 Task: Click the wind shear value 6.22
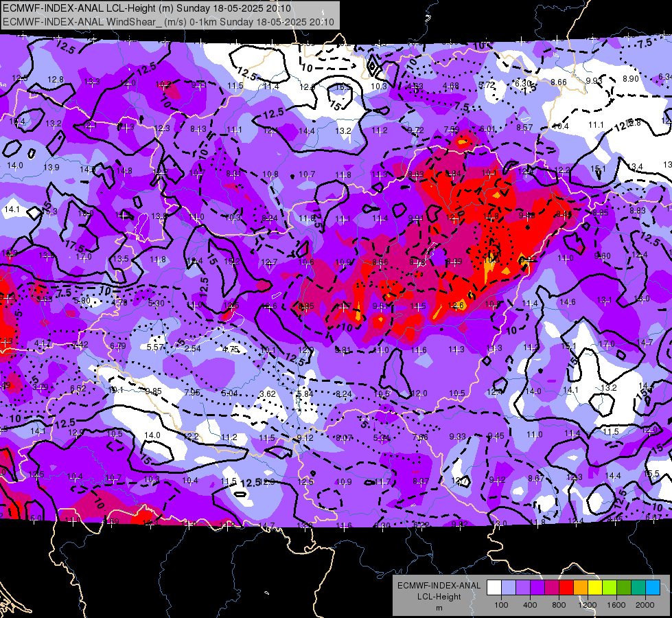coord(421,525)
